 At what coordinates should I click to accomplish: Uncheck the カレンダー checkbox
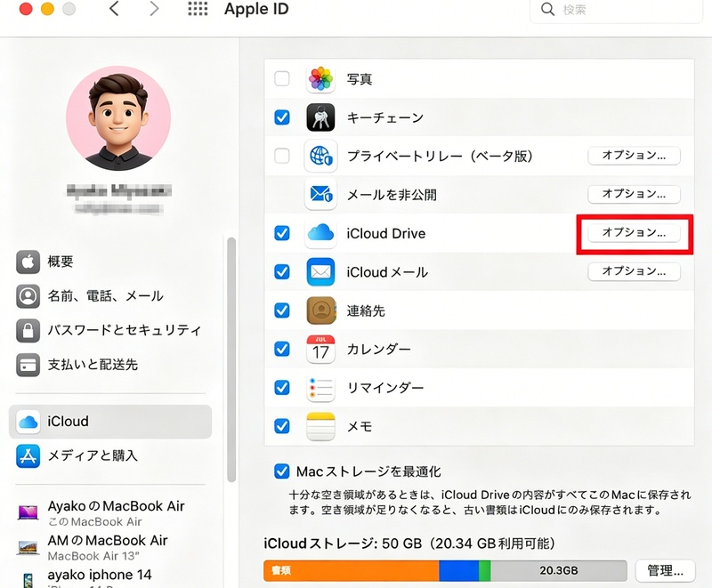tap(282, 349)
